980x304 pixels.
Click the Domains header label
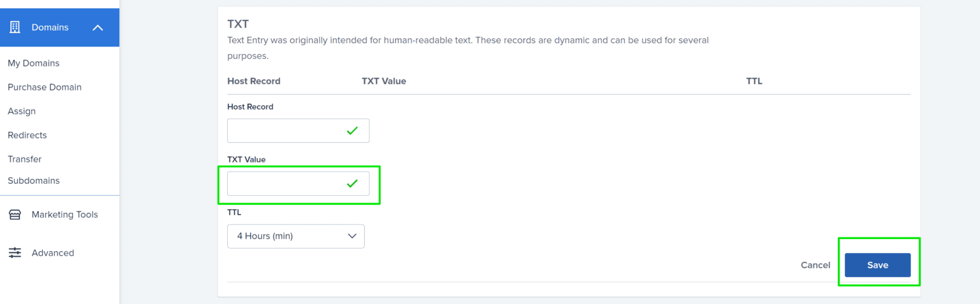click(50, 27)
